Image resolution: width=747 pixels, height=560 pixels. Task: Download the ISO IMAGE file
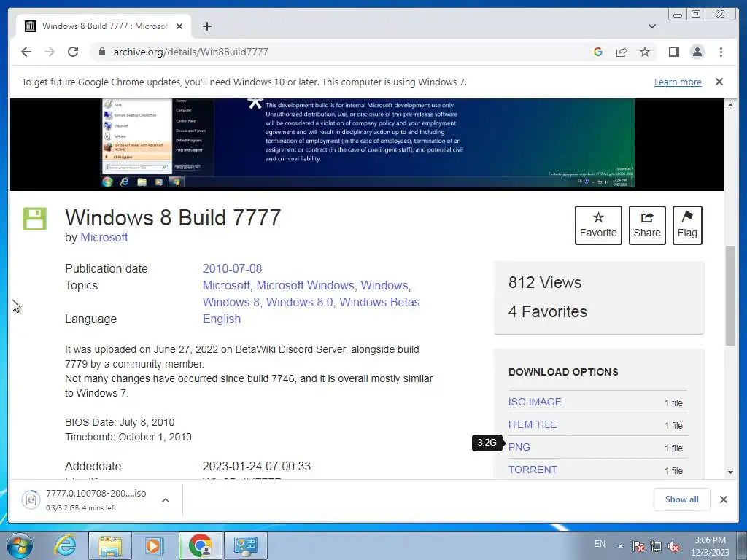click(x=535, y=402)
